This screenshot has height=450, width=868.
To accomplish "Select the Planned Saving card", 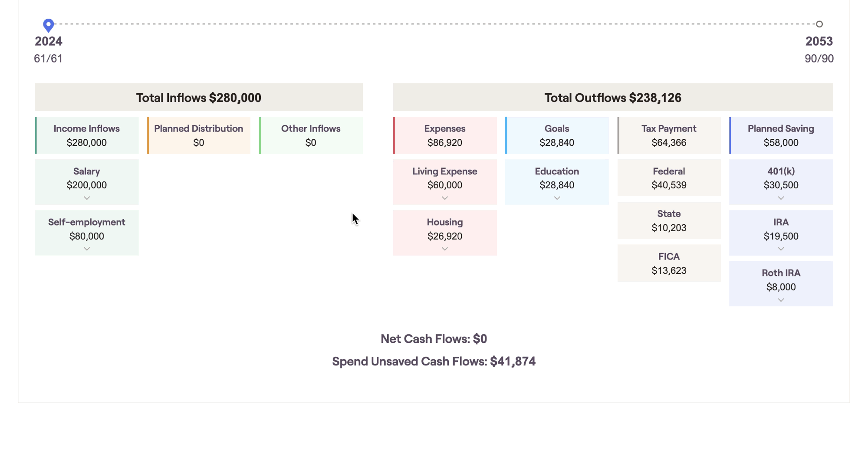I will pos(781,135).
